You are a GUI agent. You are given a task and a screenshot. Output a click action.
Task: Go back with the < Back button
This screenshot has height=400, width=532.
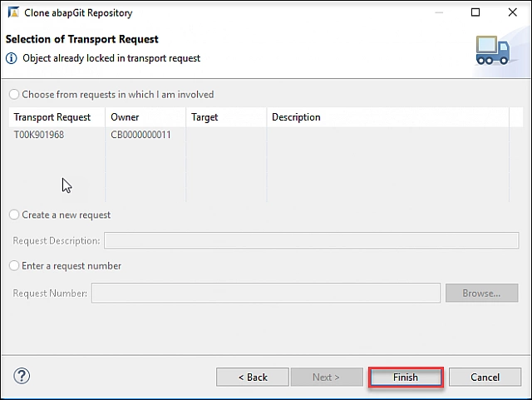[x=253, y=377]
